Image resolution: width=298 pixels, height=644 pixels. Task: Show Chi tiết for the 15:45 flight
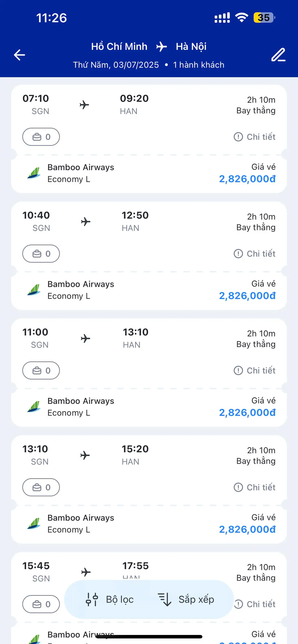(258, 604)
